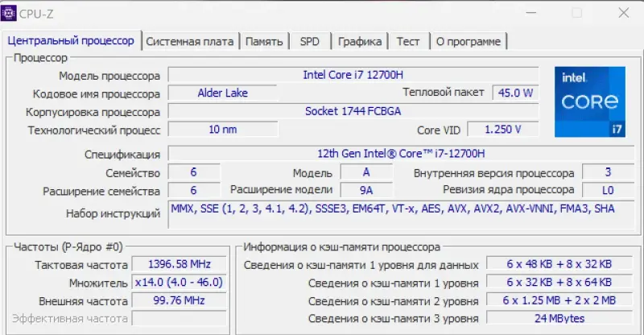Image resolution: width=644 pixels, height=335 pixels.
Task: Open the Тест tab
Action: [x=408, y=42]
